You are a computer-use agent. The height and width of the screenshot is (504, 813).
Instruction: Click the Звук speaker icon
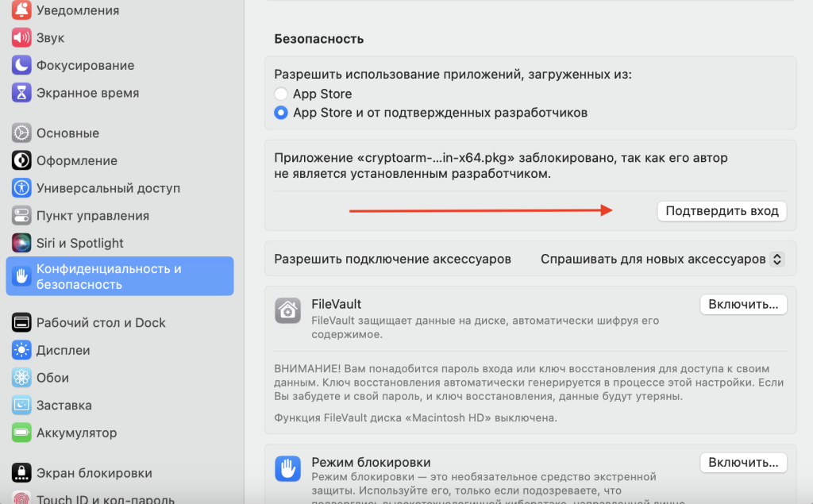21,37
